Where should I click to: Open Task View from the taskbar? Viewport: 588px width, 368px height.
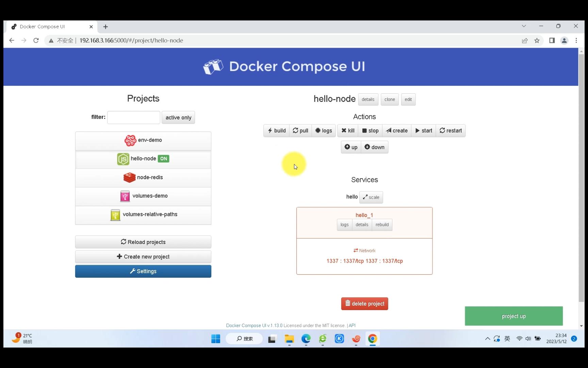272,339
